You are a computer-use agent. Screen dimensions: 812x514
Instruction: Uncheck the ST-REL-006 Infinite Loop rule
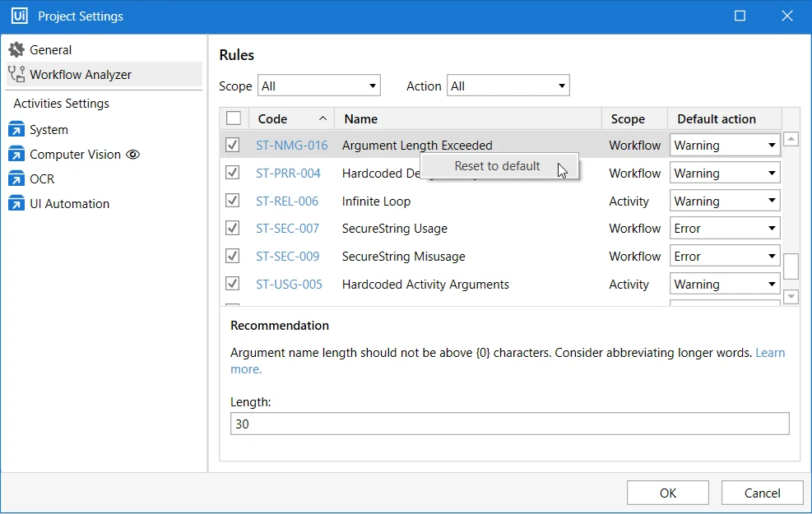[x=233, y=201]
